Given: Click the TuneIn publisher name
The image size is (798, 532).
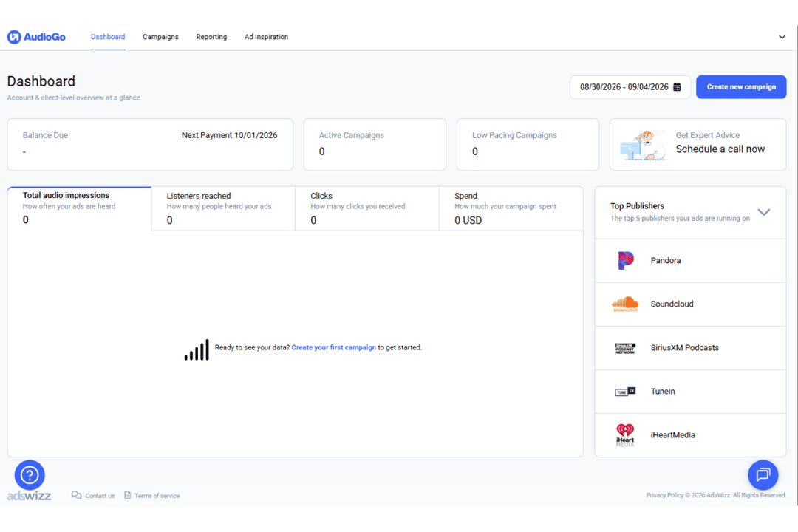Looking at the screenshot, I should click(663, 392).
